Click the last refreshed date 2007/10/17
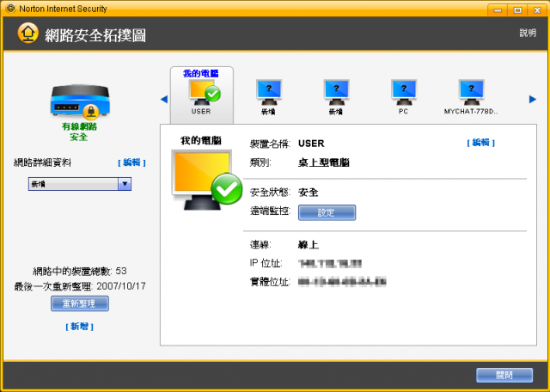The height and width of the screenshot is (392, 550). [x=121, y=286]
